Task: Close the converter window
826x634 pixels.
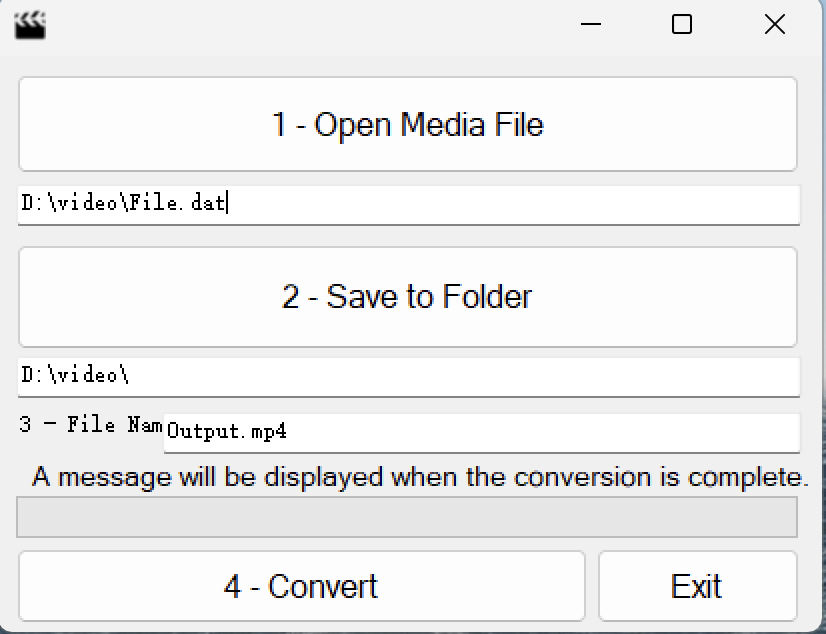Action: pyautogui.click(x=775, y=24)
